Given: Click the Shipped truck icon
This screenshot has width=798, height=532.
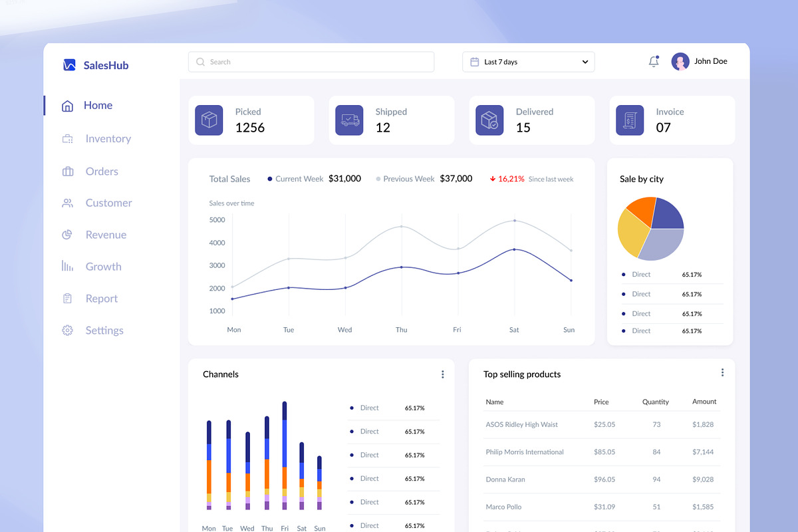Looking at the screenshot, I should click(349, 120).
